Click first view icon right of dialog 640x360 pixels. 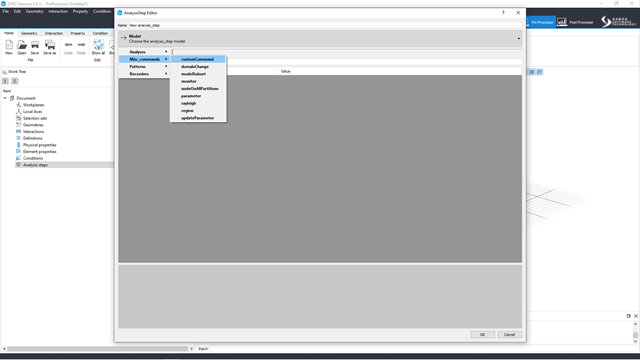[531, 72]
